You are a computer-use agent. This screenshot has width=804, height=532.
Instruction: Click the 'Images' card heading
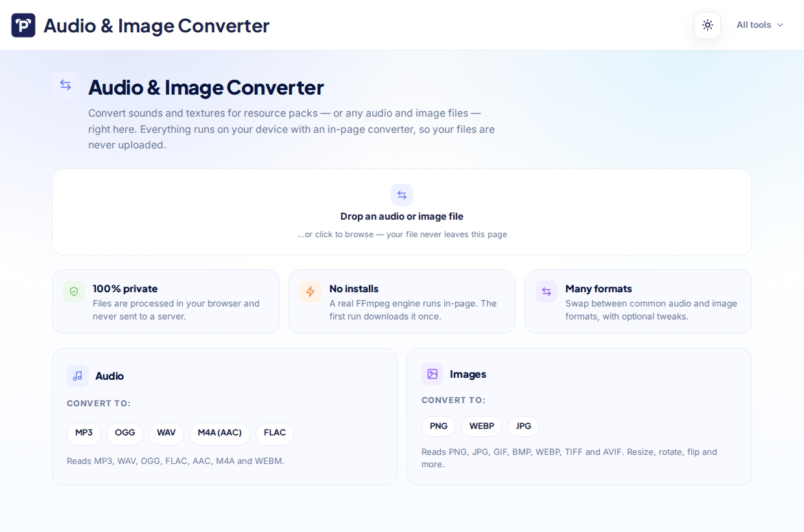(468, 374)
